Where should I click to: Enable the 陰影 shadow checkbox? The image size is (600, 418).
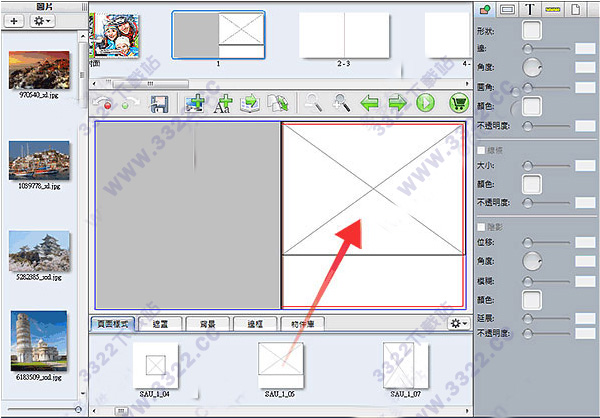pos(481,227)
